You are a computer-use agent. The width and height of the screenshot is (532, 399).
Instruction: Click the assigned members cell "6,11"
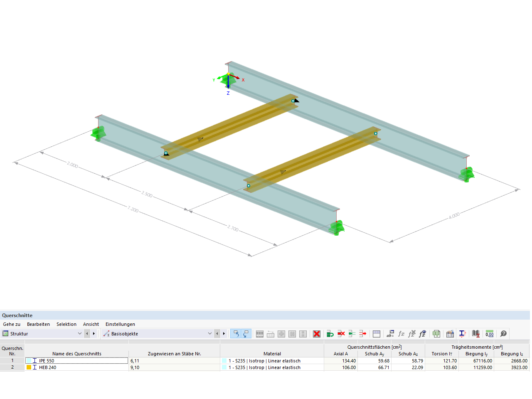pos(175,361)
